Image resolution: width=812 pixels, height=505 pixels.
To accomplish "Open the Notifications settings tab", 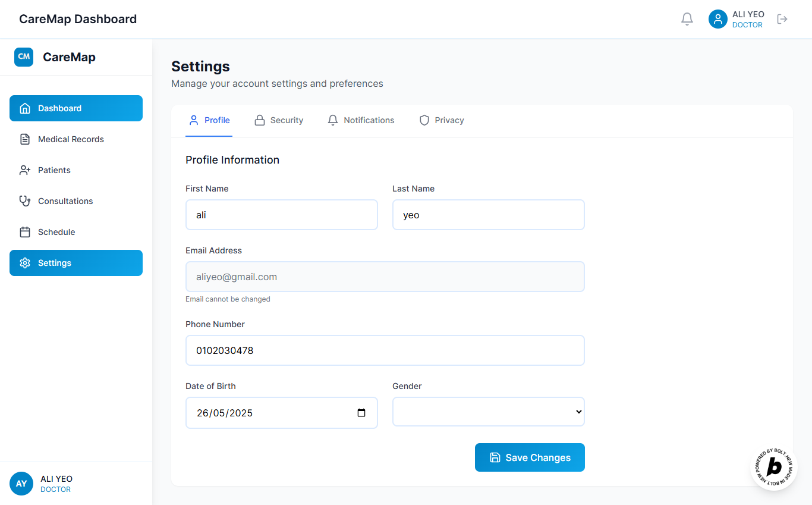I will 361,120.
